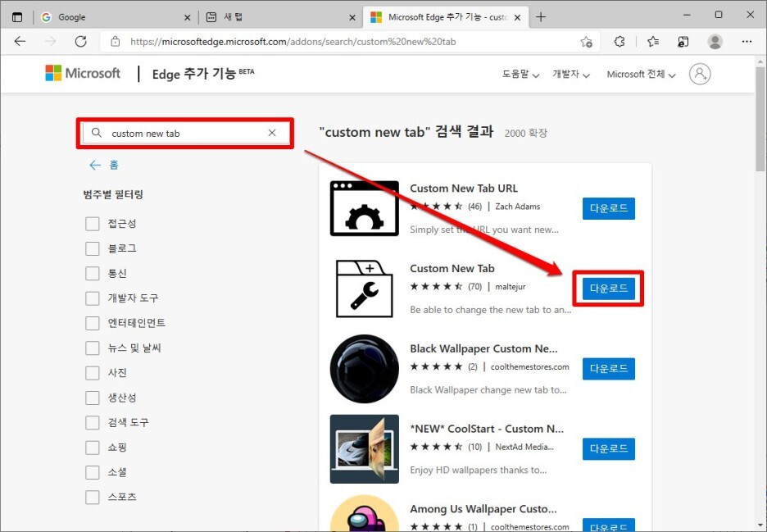
Task: Click the Zach Adams author text
Action: click(518, 207)
